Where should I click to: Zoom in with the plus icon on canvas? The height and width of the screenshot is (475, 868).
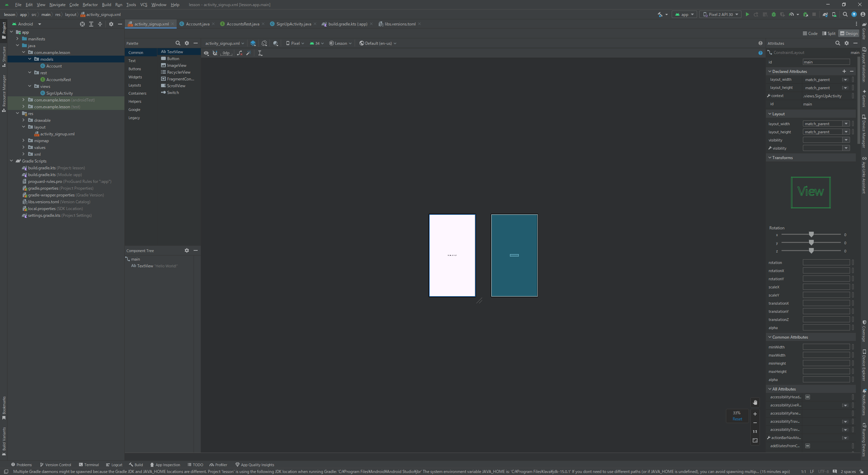(x=755, y=414)
